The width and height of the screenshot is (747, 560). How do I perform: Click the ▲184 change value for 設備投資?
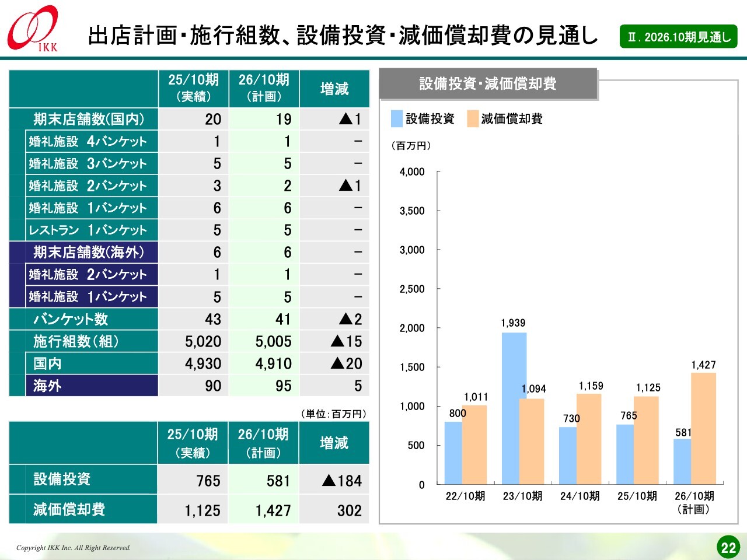tap(342, 481)
